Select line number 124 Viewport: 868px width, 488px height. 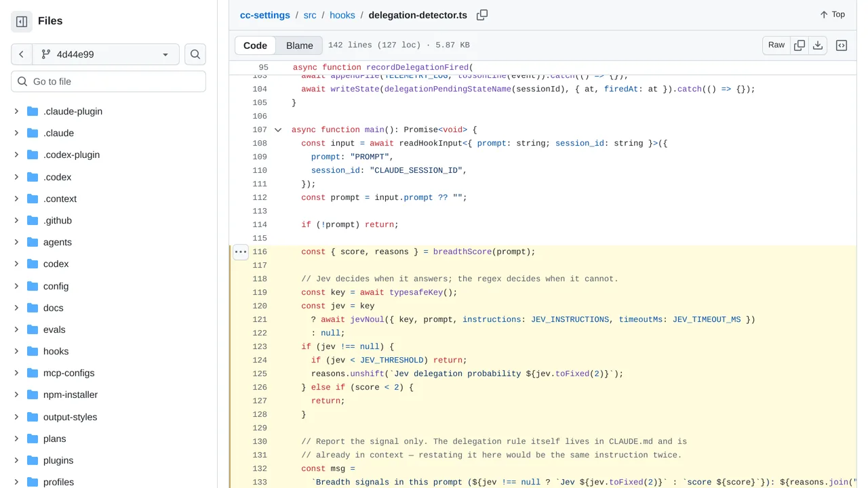260,360
